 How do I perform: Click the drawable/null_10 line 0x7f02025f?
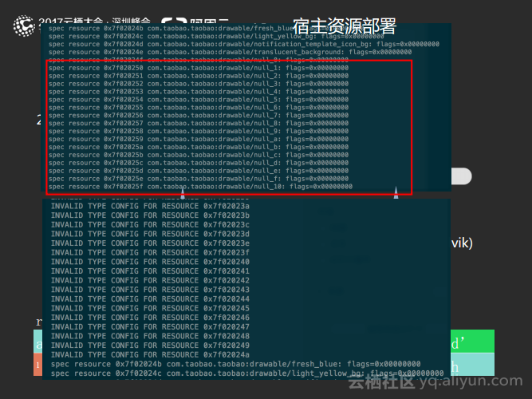tap(200, 187)
